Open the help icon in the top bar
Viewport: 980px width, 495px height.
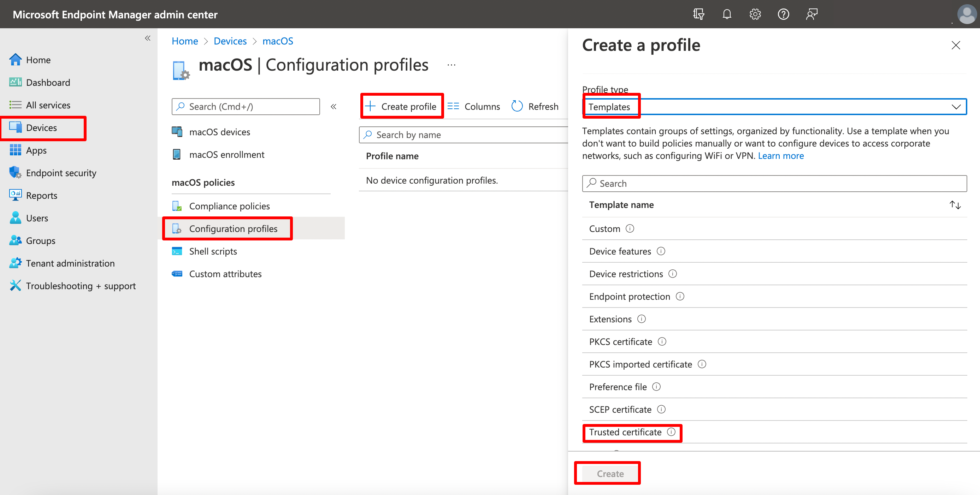pyautogui.click(x=784, y=14)
